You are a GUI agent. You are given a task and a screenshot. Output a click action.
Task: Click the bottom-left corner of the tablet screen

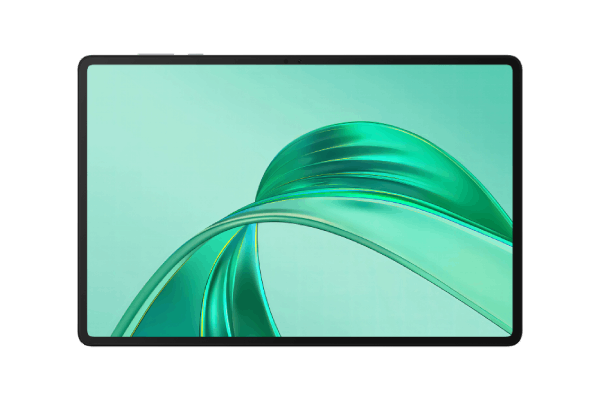tap(89, 334)
